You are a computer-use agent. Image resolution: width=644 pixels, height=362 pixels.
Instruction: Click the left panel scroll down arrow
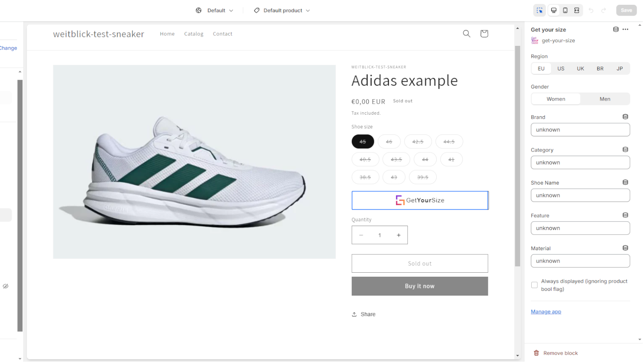(x=20, y=358)
